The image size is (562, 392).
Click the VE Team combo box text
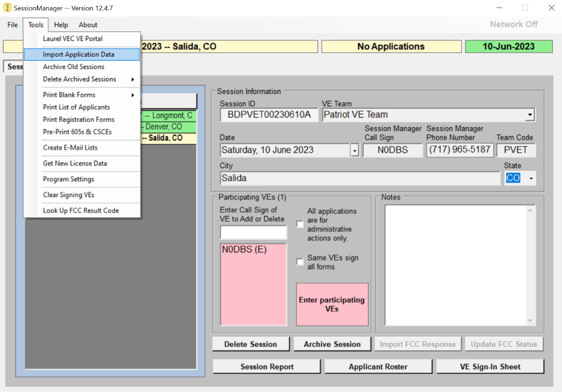(x=424, y=115)
